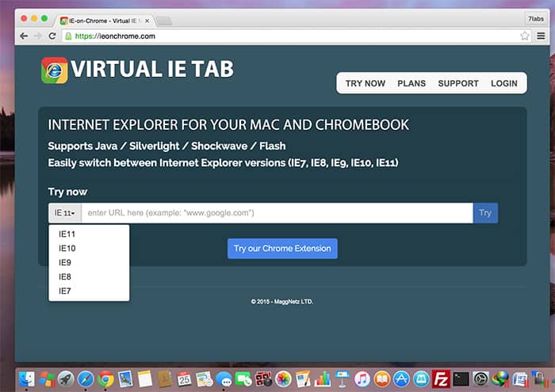
Task: Open a new tab button
Action: click(164, 21)
